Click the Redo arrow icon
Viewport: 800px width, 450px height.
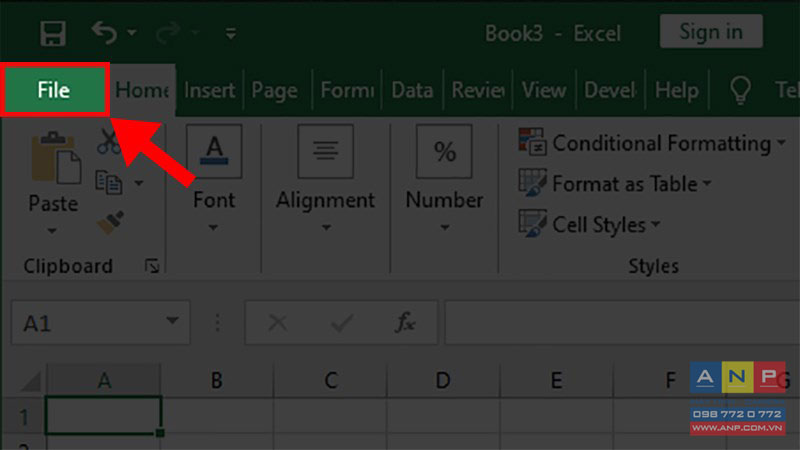(x=168, y=32)
